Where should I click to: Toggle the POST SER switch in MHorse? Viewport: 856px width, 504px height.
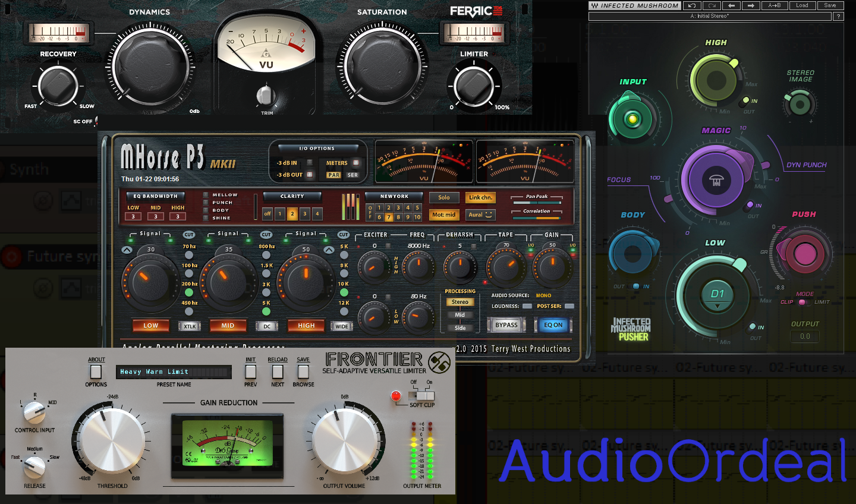click(569, 306)
